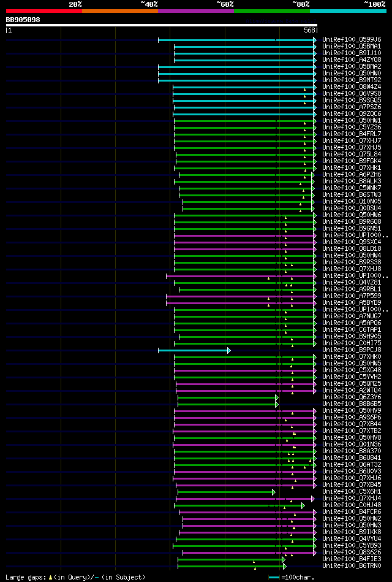This screenshot has height=582, width=392.
Task: Select the UniRef100_B8ALK3 label
Action: (x=352, y=182)
